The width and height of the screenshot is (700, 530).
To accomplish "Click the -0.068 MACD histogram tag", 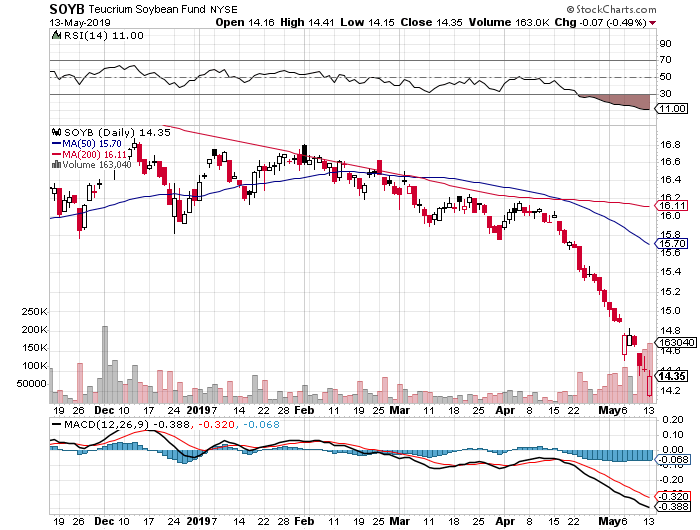I will (673, 460).
